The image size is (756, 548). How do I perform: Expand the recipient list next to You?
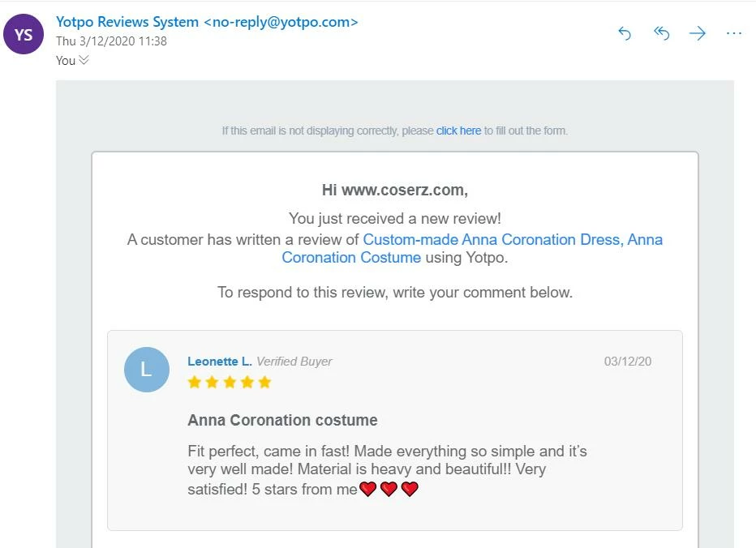(x=84, y=60)
